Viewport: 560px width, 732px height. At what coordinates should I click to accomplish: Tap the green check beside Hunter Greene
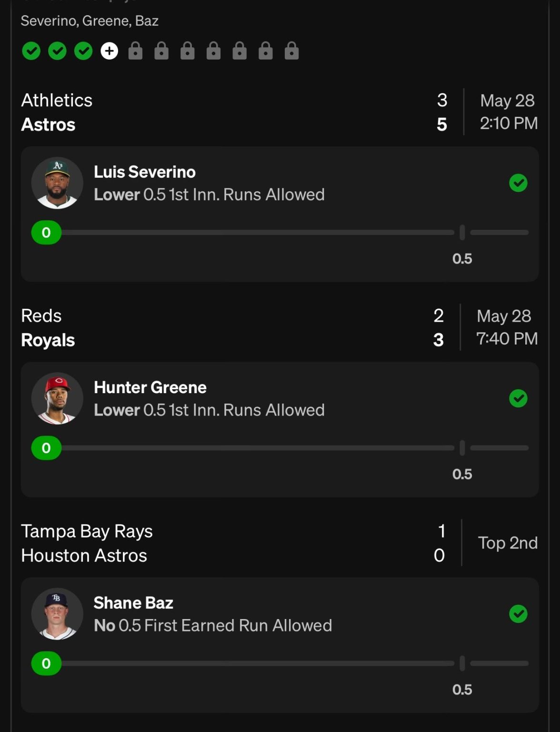coord(518,398)
